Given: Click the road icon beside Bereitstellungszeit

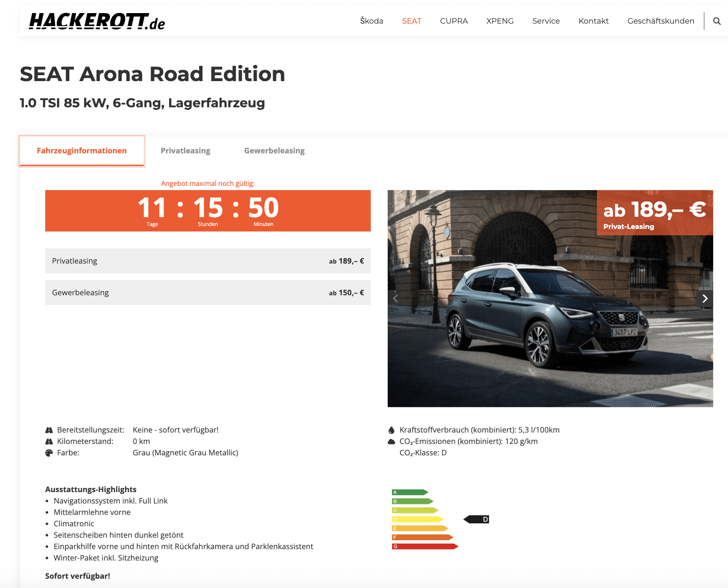Looking at the screenshot, I should coord(49,430).
